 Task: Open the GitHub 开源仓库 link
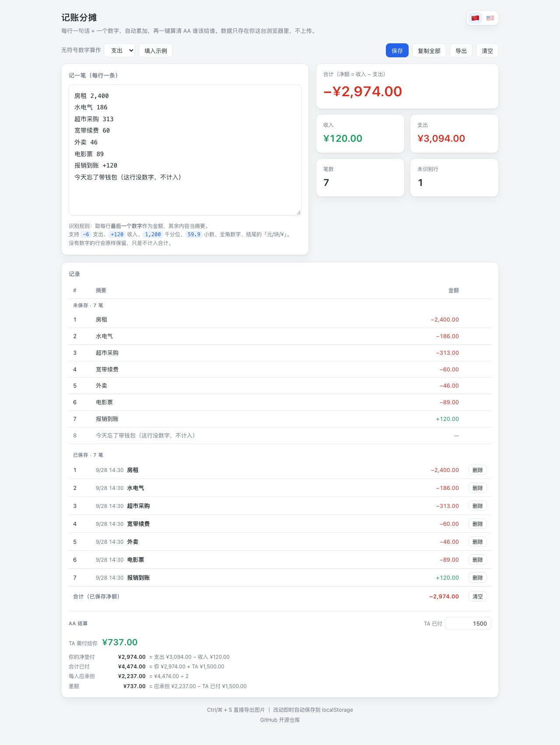[280, 720]
